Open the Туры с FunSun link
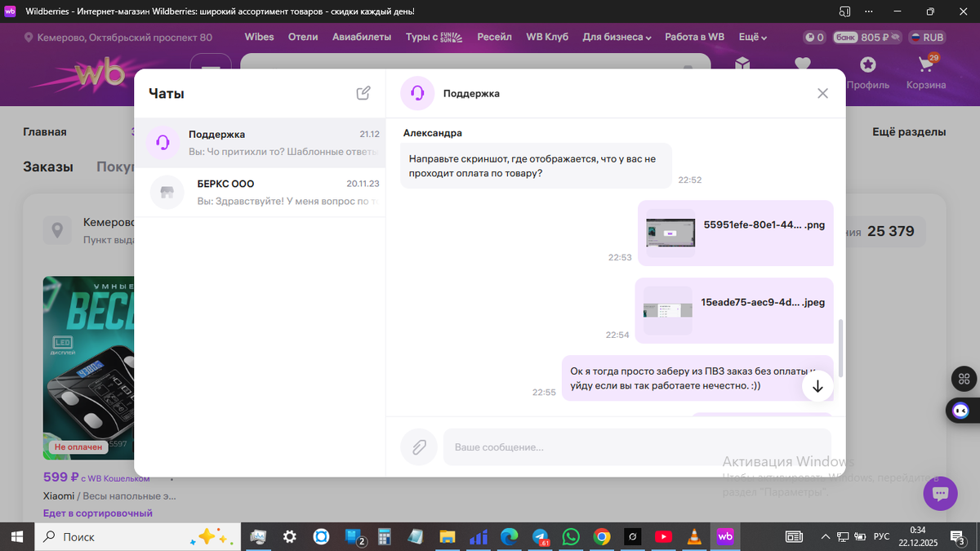Viewport: 980px width, 551px height. click(x=434, y=37)
